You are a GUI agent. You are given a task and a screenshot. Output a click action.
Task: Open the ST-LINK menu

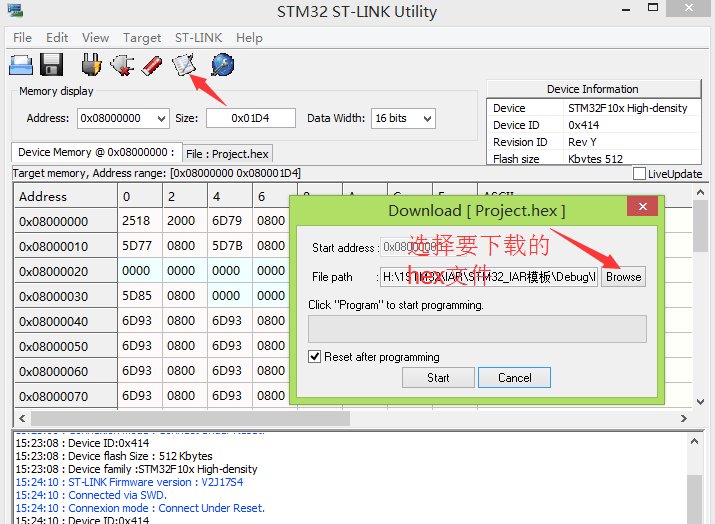click(x=198, y=38)
